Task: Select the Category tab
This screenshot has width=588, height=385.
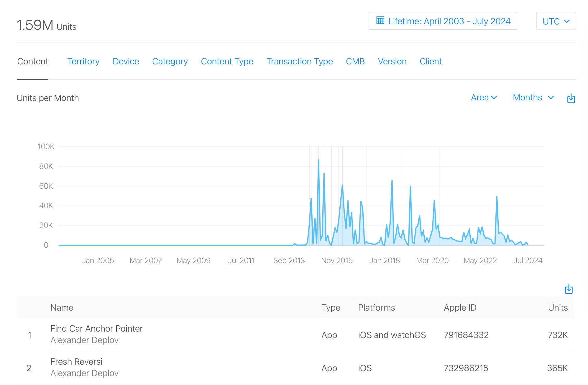Action: [170, 61]
